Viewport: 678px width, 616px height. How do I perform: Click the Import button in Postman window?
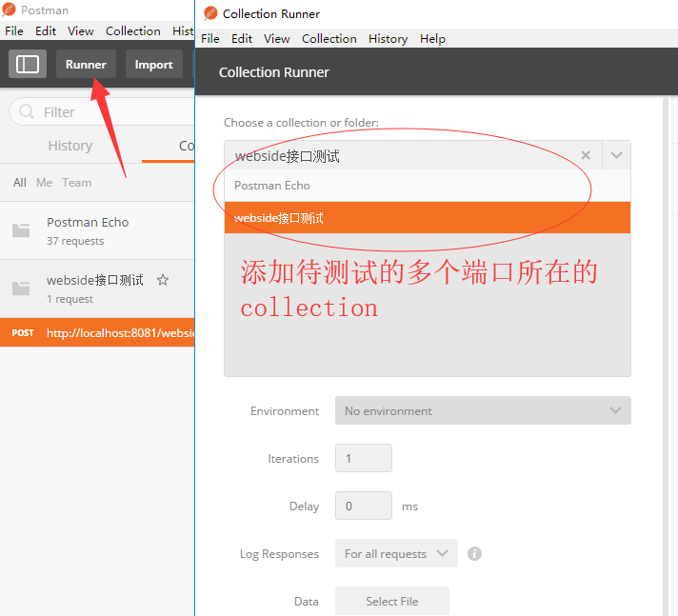[154, 64]
